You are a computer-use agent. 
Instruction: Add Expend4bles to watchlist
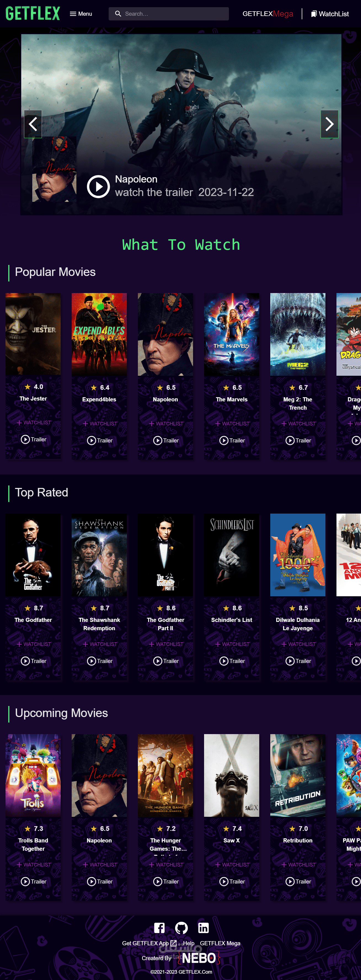(x=100, y=423)
